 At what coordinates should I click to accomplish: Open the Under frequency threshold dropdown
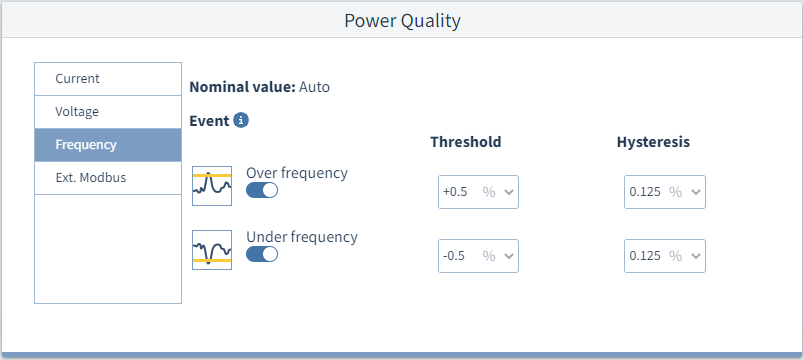tap(478, 256)
